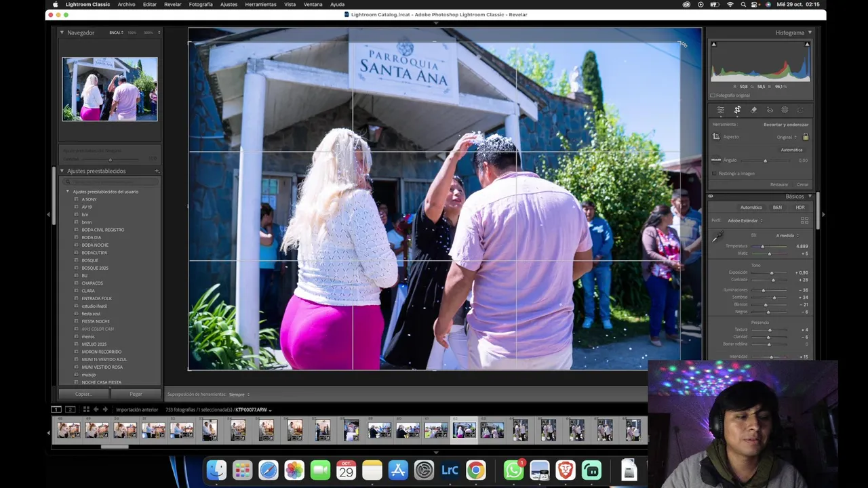Collapse the Básicos panel

pos(809,197)
